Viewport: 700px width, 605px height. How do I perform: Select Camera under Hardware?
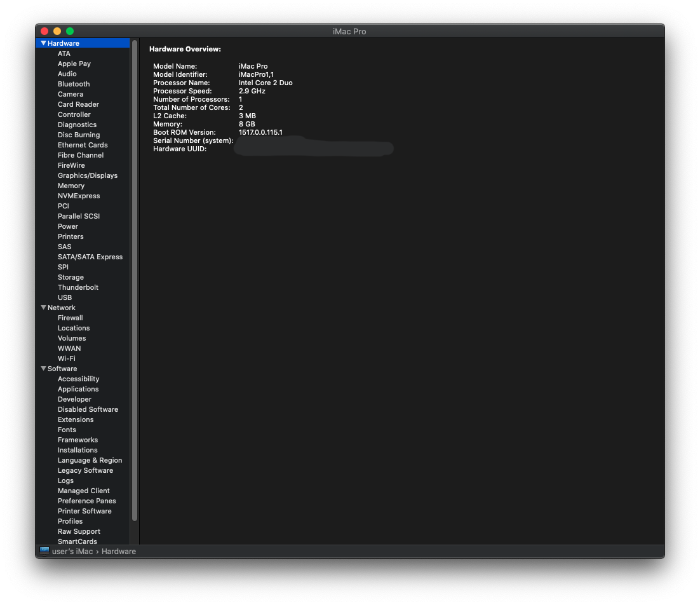(x=71, y=94)
